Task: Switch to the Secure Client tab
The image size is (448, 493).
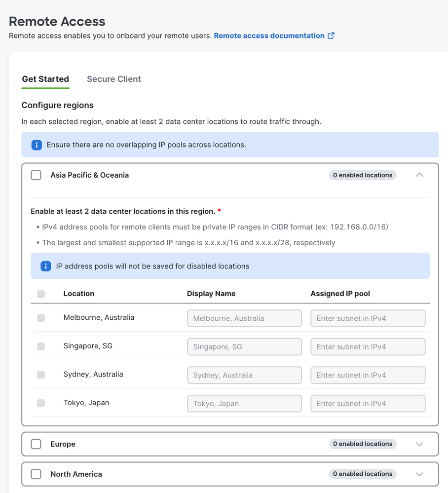Action: coord(114,79)
